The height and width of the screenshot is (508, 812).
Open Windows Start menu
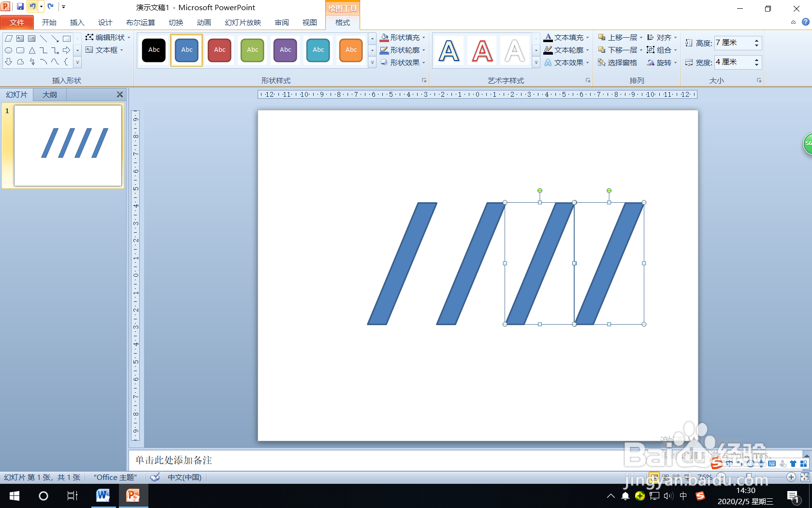(x=14, y=496)
